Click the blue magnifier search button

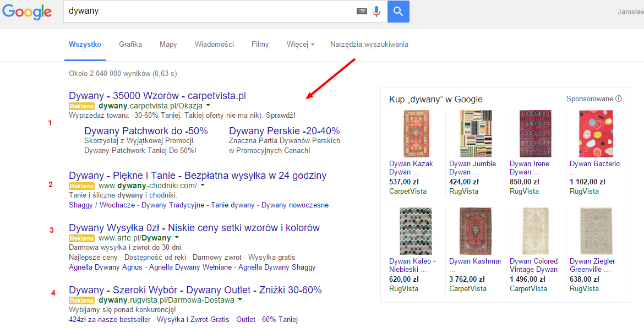coord(398,12)
